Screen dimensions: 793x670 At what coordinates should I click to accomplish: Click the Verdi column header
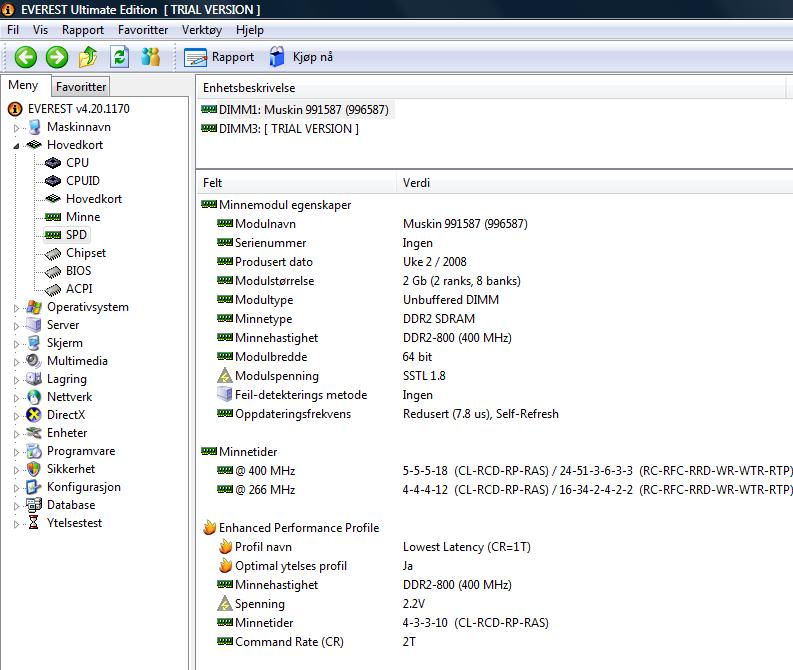pos(594,183)
